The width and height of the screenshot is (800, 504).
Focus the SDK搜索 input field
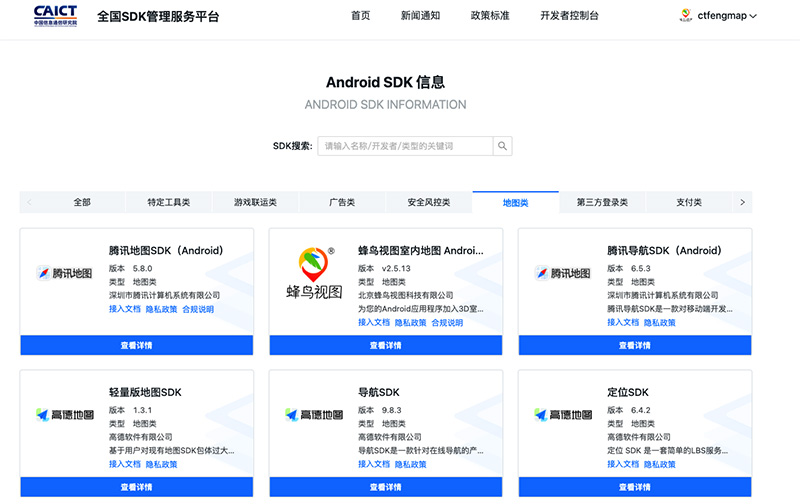tap(405, 146)
